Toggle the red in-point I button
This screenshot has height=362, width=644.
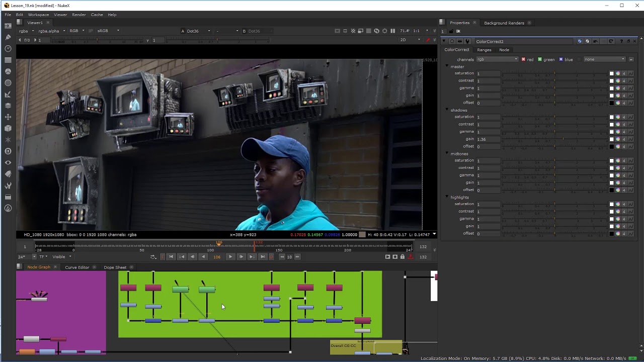[163, 256]
